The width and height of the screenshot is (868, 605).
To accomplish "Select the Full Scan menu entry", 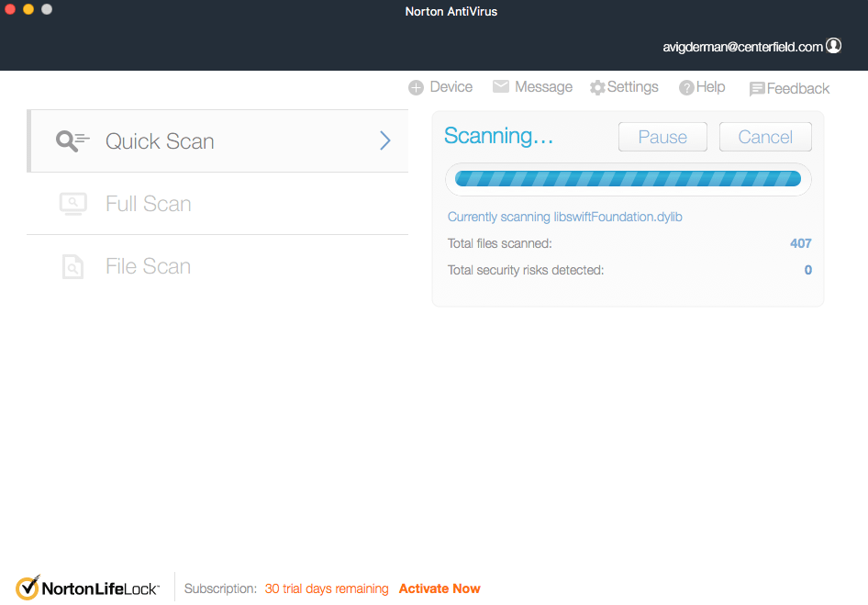I will click(148, 204).
